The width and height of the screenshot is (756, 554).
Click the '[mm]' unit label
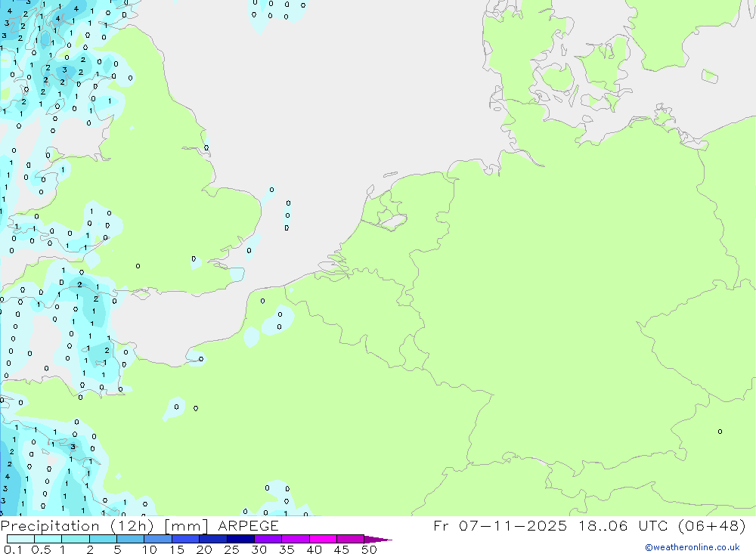tap(186, 526)
